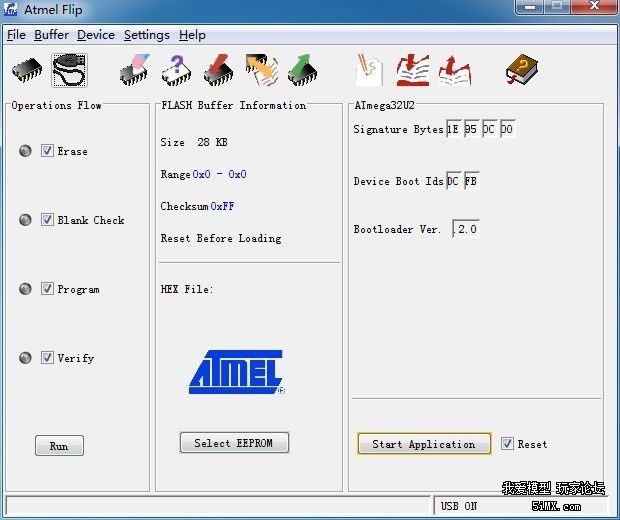The width and height of the screenshot is (620, 520).
Task: Click the Start Application button
Action: tap(424, 444)
